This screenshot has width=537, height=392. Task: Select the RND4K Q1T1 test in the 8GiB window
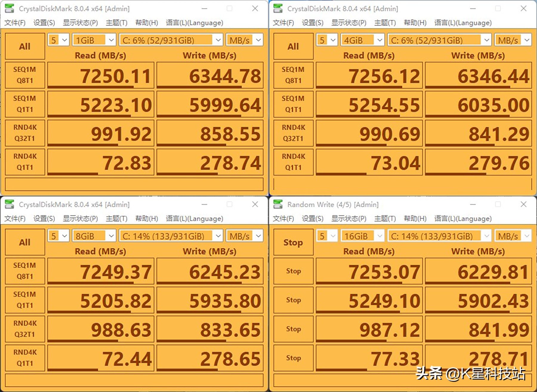point(25,358)
